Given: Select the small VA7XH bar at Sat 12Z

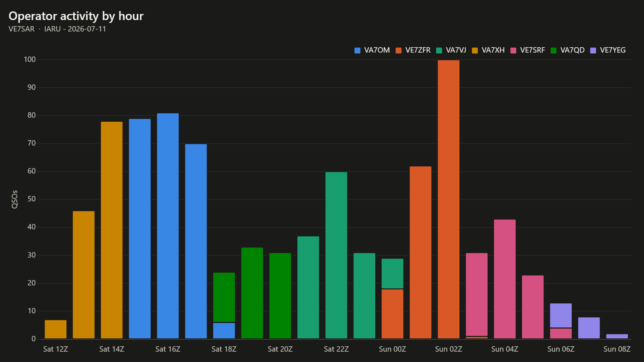Looking at the screenshot, I should coord(55,329).
